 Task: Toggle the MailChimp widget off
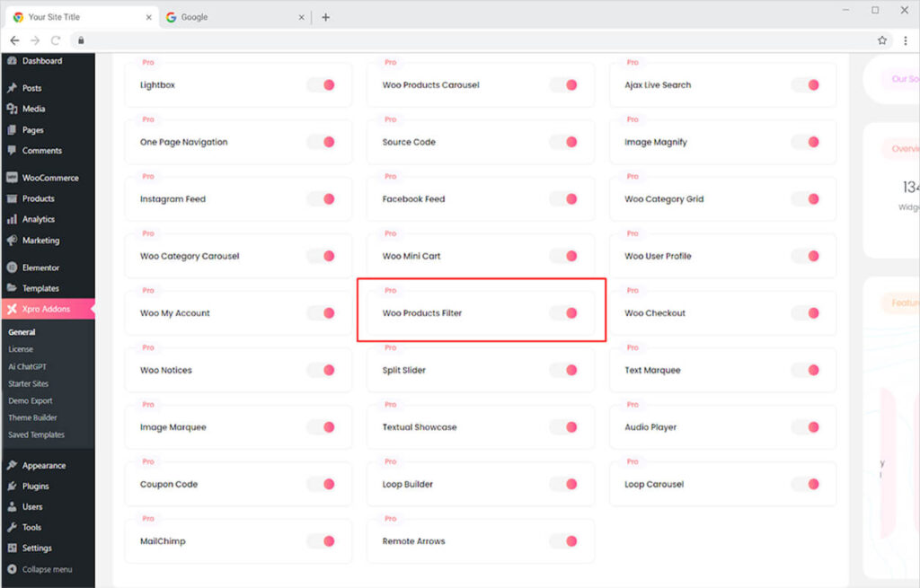[323, 540]
